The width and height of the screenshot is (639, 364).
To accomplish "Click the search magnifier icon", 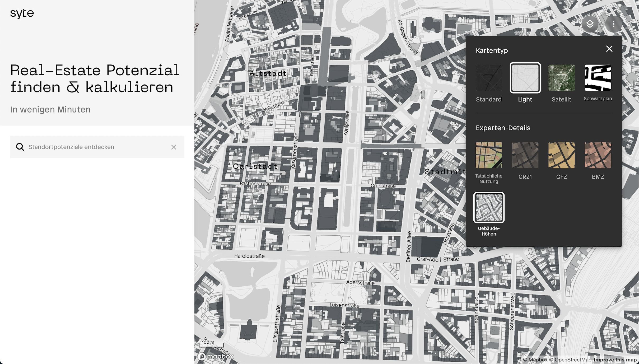I will (x=20, y=147).
